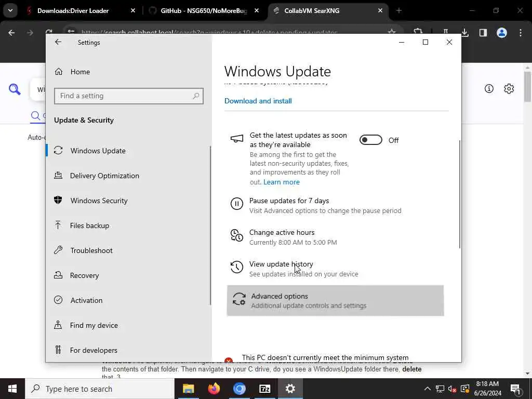Click SearXNG info icon on page
This screenshot has height=399, width=532.
[489, 88]
